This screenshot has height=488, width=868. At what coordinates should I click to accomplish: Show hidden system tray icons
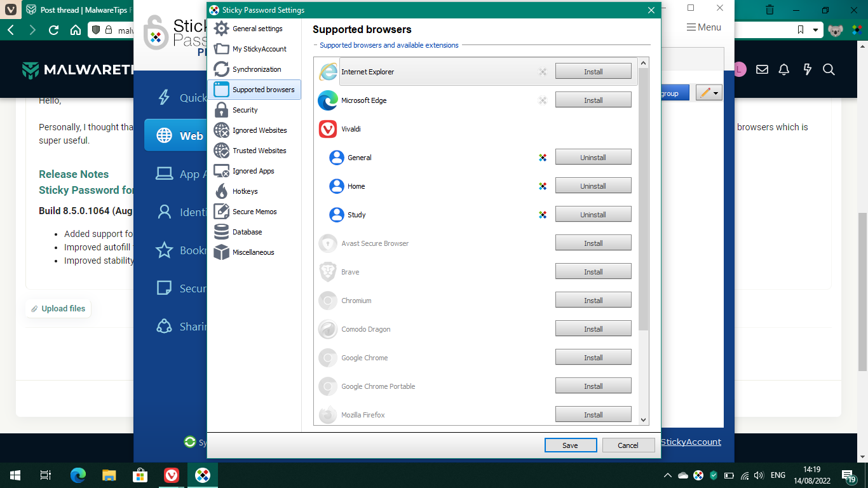(x=667, y=475)
